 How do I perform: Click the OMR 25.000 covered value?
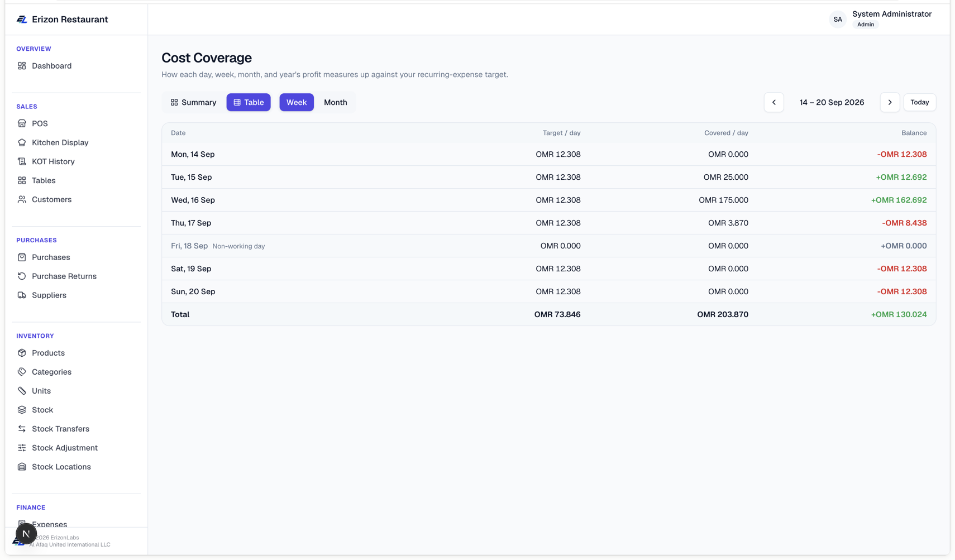click(726, 177)
